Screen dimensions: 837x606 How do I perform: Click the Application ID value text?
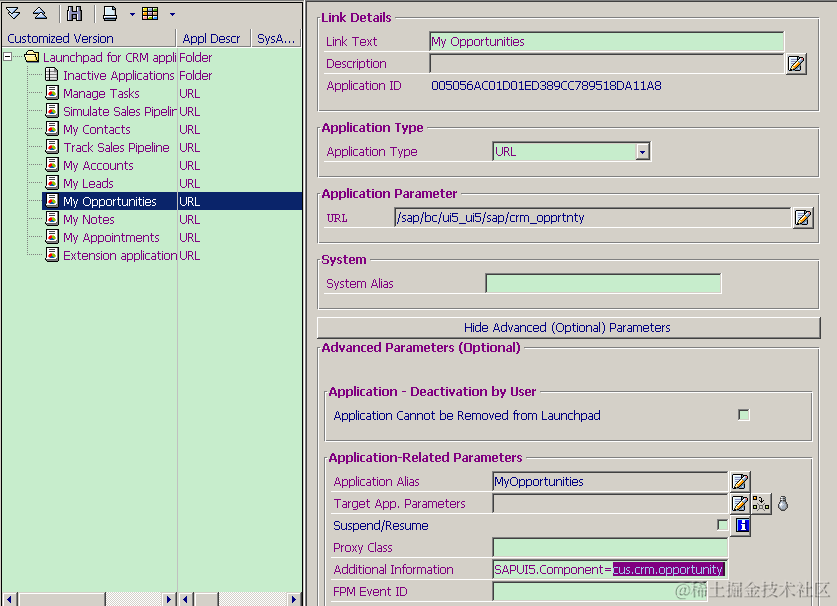coord(546,85)
